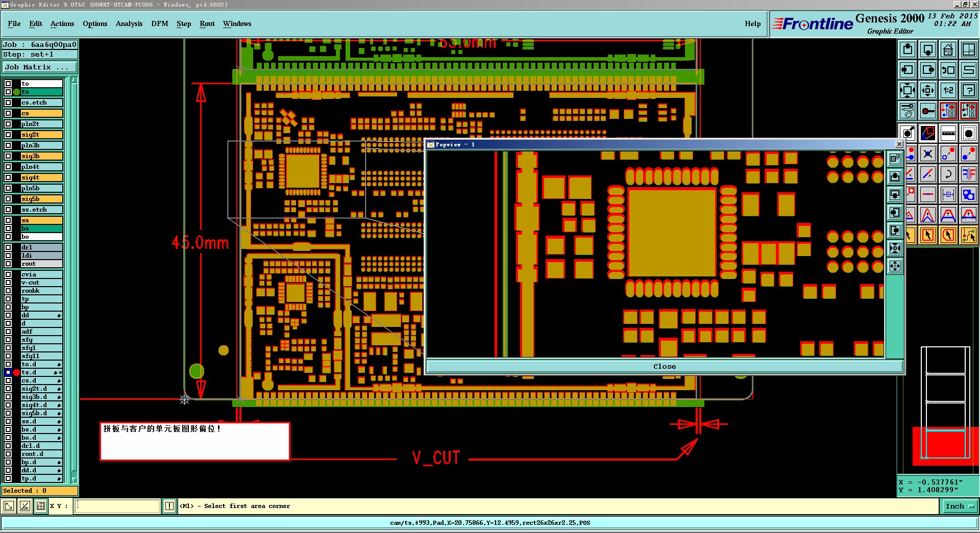Image resolution: width=980 pixels, height=533 pixels.
Task: Select the mirror F text icon
Action: 968,174
